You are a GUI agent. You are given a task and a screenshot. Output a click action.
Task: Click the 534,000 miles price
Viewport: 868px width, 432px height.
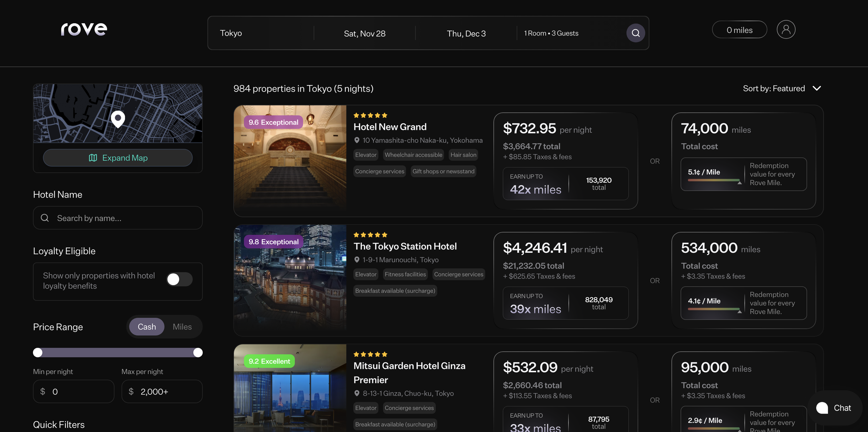point(720,248)
